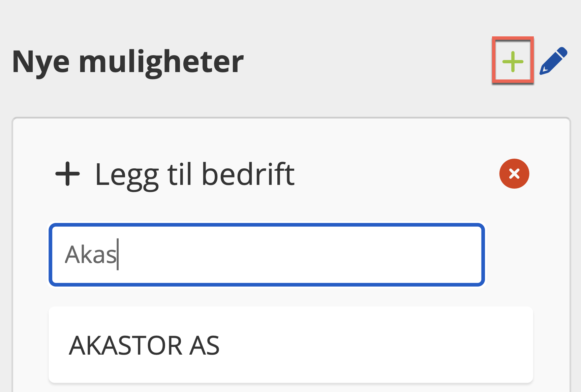Hit the plus symbol in the Legg til bedrift header
The width and height of the screenshot is (581, 392).
point(68,174)
